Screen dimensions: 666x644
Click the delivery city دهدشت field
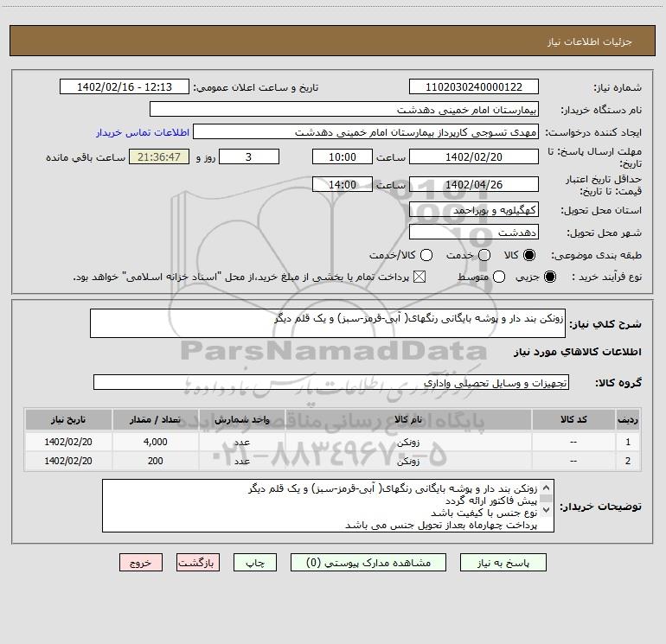pyautogui.click(x=474, y=233)
